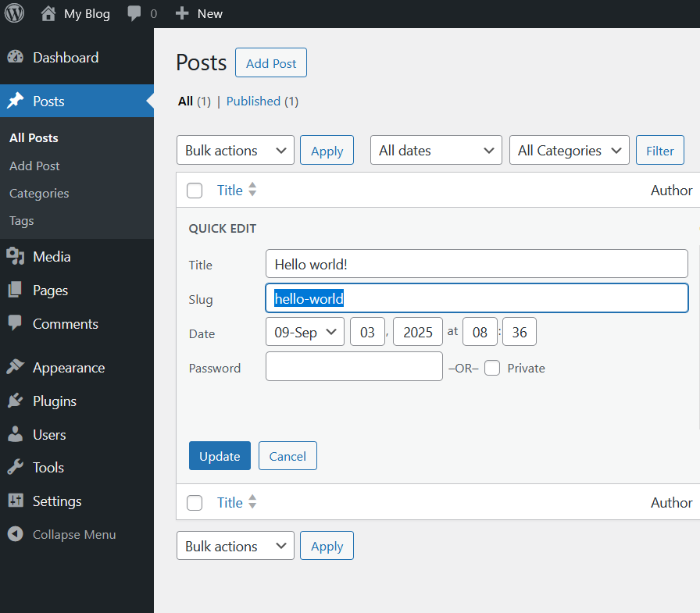Click the Appearance paintbrush icon
The width and height of the screenshot is (700, 613).
[15, 368]
